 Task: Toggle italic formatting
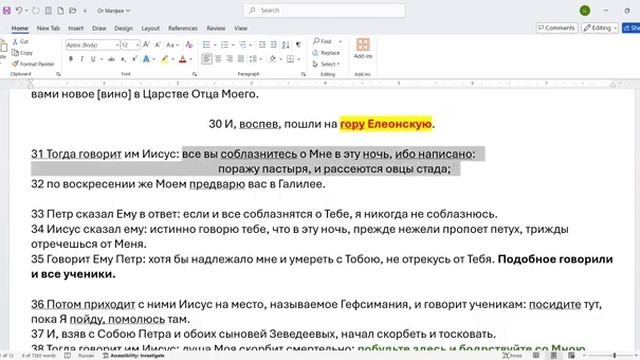[x=82, y=59]
